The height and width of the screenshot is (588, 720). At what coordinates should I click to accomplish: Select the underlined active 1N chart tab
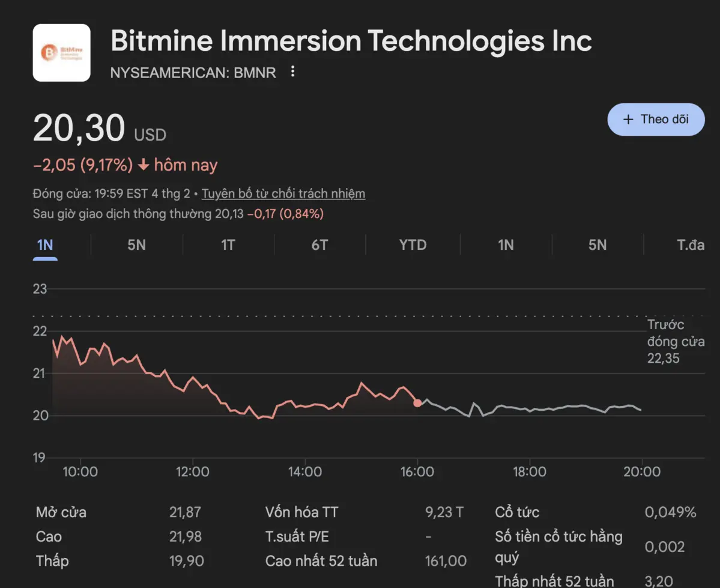[45, 245]
